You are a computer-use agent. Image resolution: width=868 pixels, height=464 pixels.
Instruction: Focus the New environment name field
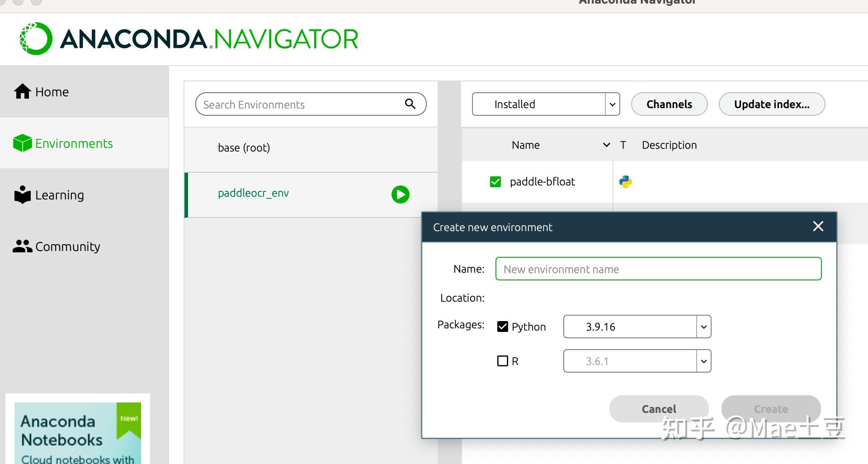pyautogui.click(x=658, y=269)
